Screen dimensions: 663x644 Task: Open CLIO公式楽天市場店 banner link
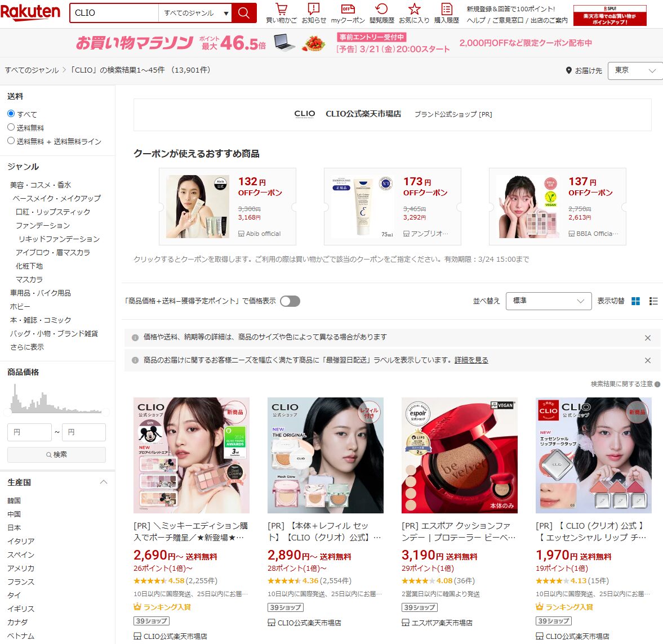[363, 114]
